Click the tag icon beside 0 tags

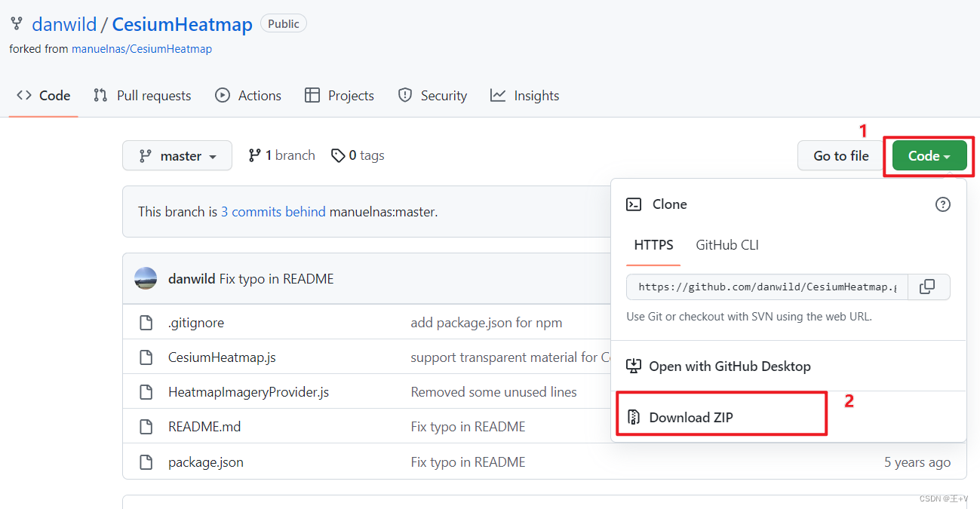(338, 155)
